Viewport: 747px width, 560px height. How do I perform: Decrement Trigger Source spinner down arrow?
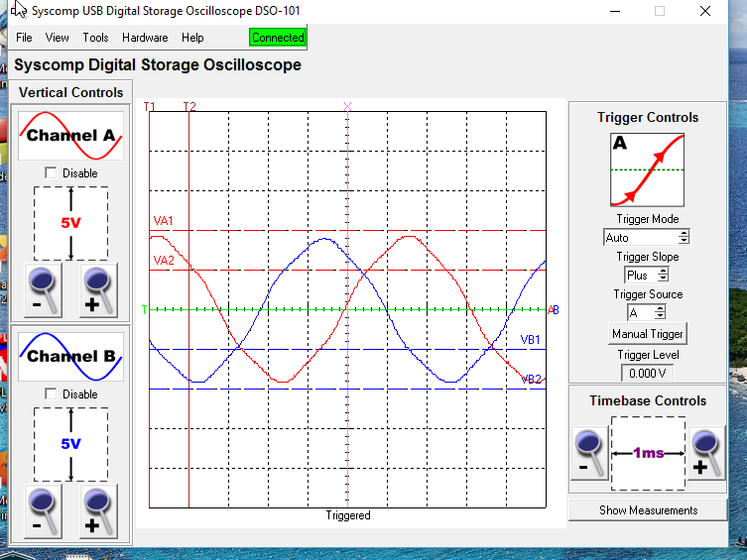660,316
